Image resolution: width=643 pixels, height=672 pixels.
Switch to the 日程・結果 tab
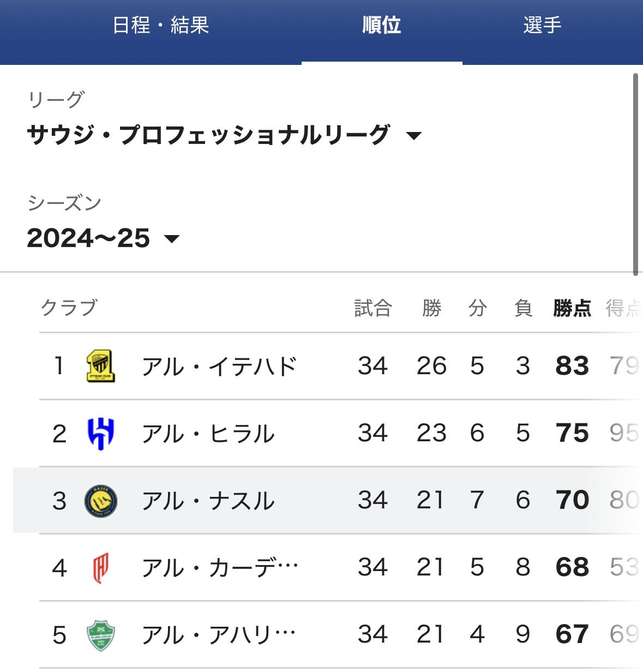[x=161, y=26]
